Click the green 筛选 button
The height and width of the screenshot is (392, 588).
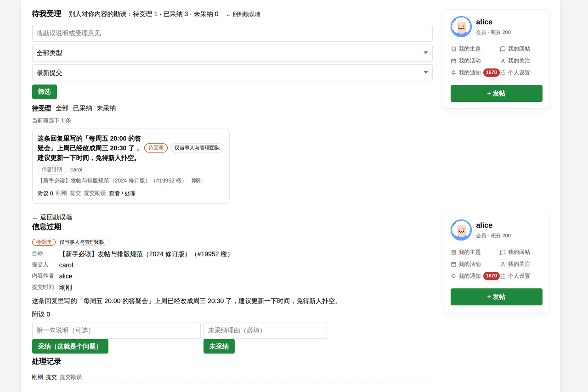[45, 92]
